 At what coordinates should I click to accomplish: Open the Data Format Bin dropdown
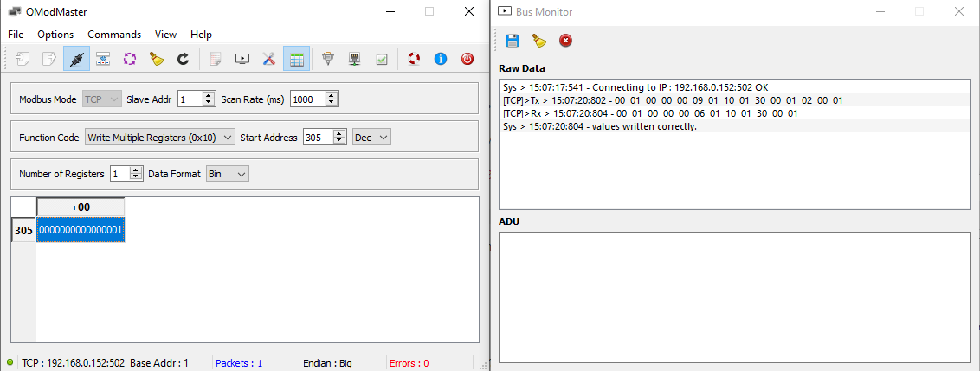(x=228, y=174)
